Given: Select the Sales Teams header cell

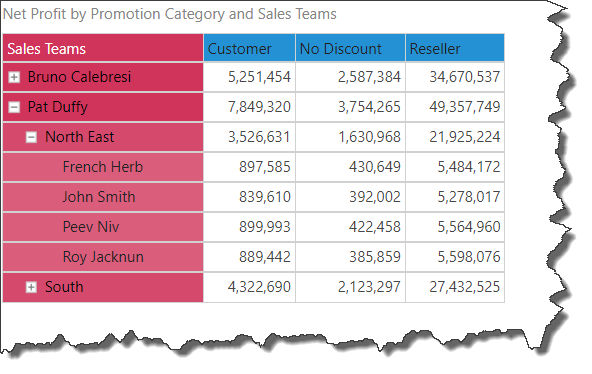Looking at the screenshot, I should [103, 48].
